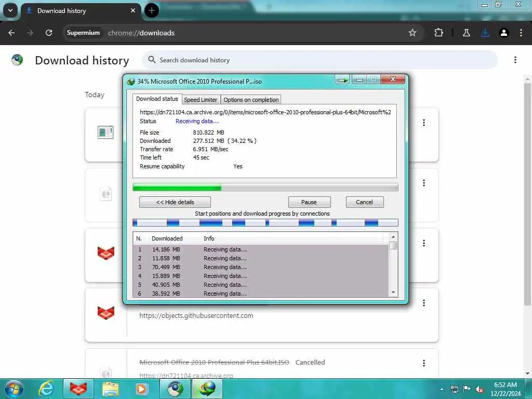
Task: Click the IDM green arrow titlebar icon
Action: click(x=342, y=80)
